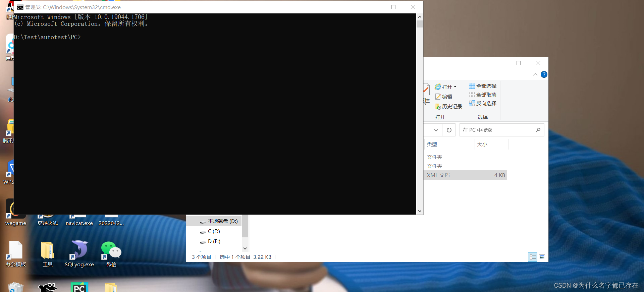Click the 在 PC 中搜索 search field
Image resolution: width=644 pixels, height=292 pixels.
click(x=502, y=130)
